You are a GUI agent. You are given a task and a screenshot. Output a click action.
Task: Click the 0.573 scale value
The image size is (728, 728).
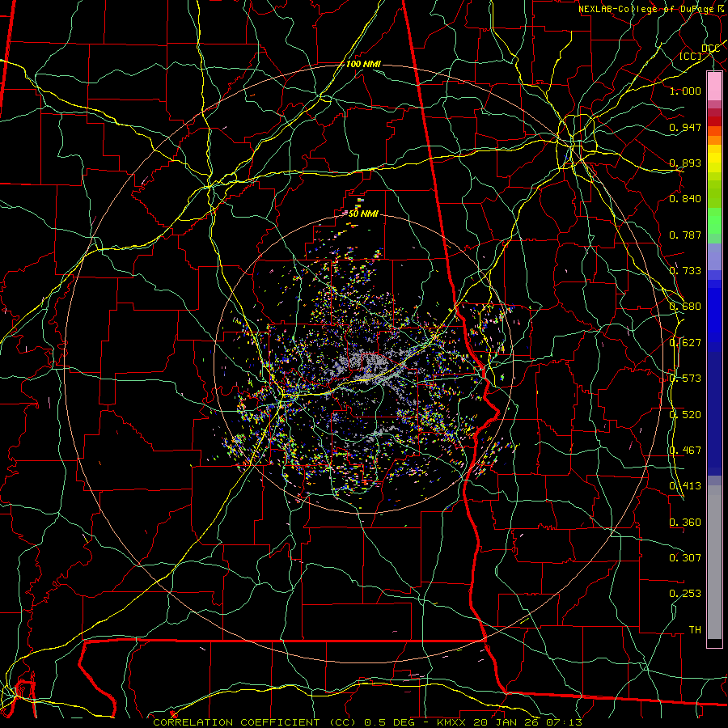tap(685, 379)
